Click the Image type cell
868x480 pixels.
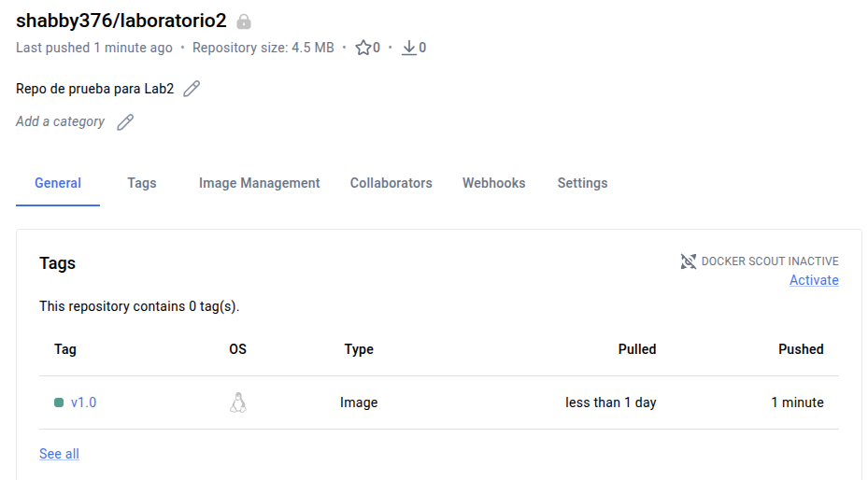point(359,402)
